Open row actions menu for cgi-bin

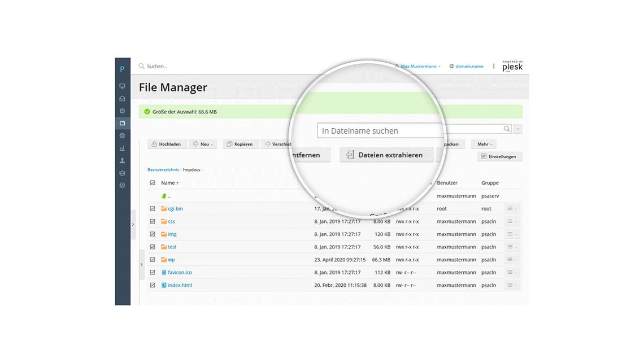(x=511, y=208)
